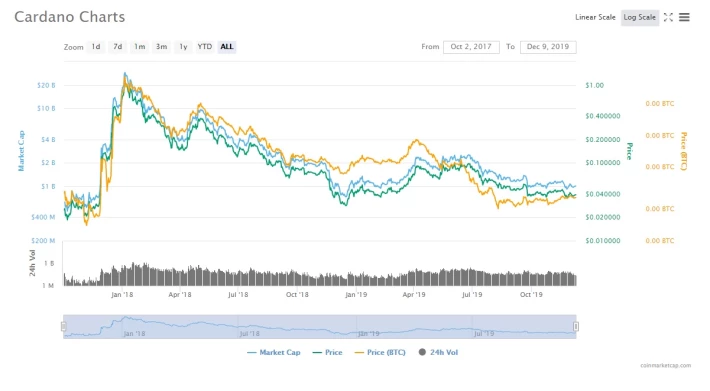
Task: Set zoom to 7d
Action: [x=118, y=47]
